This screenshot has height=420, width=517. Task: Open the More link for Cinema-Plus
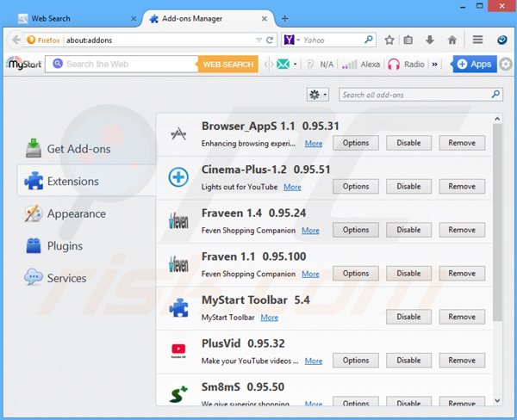coord(292,187)
